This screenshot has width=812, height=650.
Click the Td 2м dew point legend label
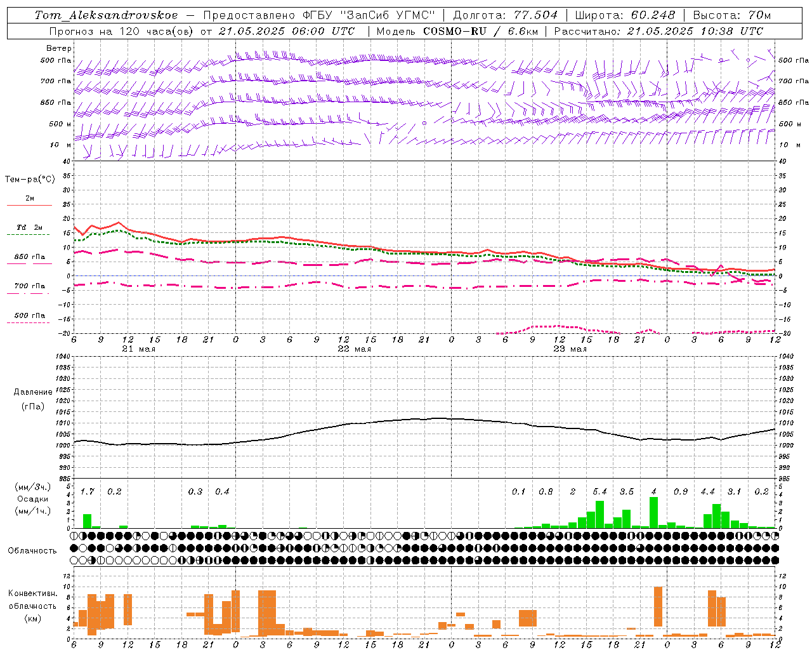(29, 227)
